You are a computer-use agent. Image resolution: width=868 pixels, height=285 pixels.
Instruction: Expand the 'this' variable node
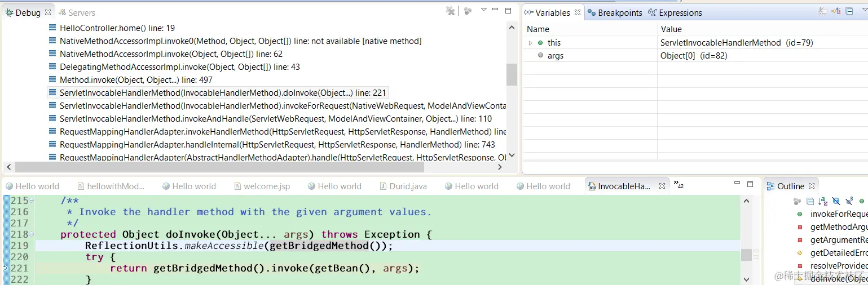[530, 43]
